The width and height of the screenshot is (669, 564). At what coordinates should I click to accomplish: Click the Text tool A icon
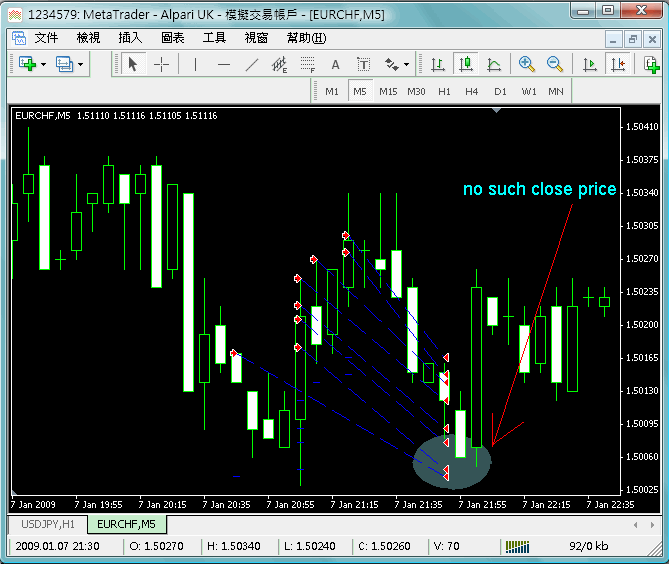[335, 65]
